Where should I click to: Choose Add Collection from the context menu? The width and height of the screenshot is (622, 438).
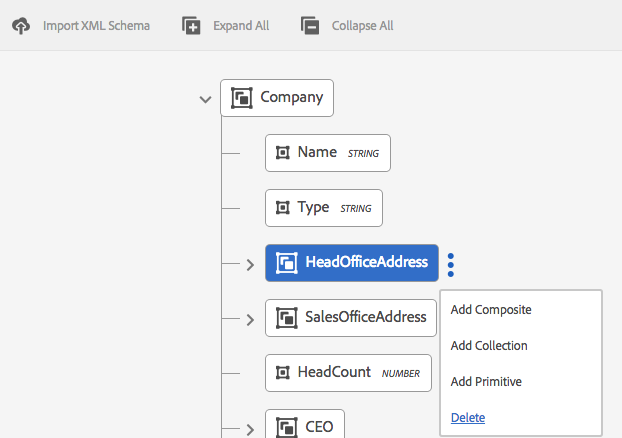tap(489, 346)
